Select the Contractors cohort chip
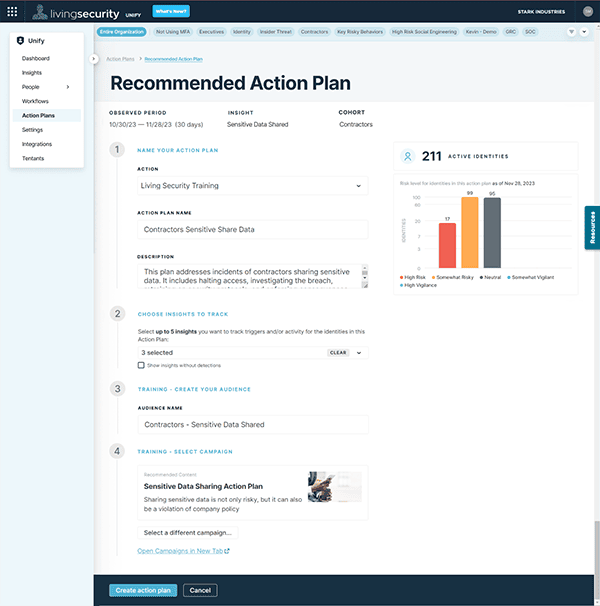 pyautogui.click(x=314, y=32)
